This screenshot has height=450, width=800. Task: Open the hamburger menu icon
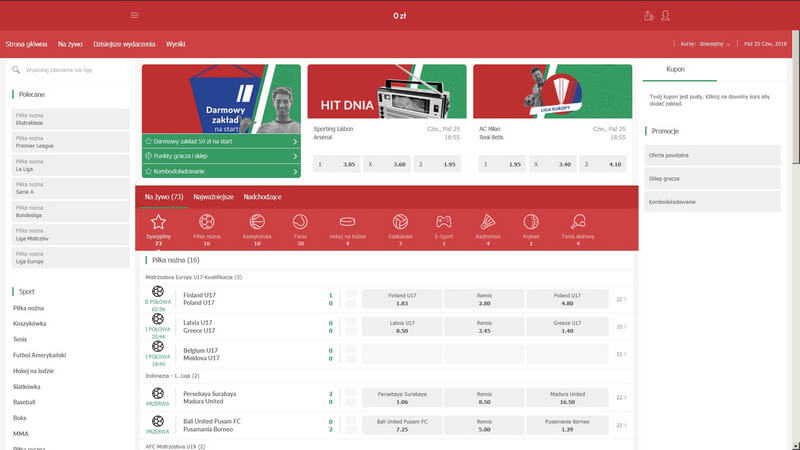(135, 15)
